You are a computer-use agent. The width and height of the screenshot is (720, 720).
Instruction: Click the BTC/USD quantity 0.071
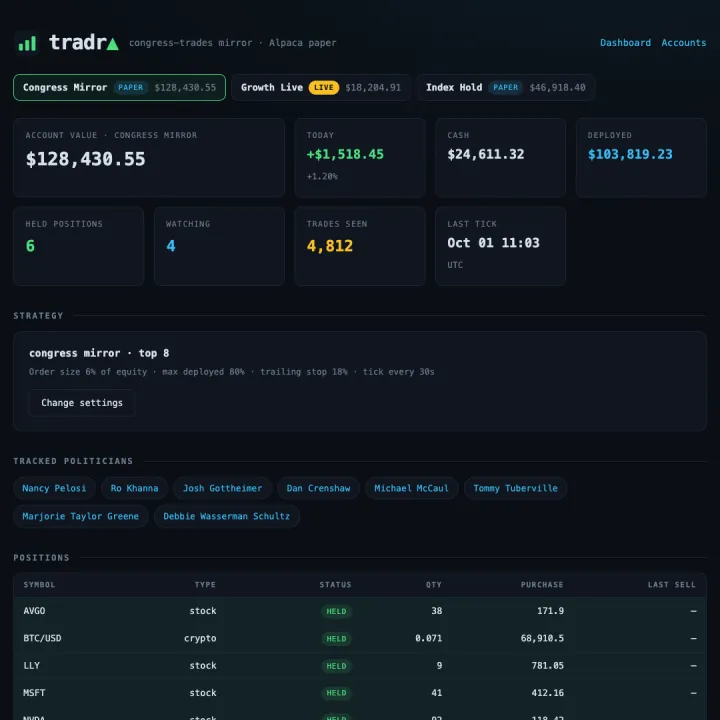tap(428, 638)
